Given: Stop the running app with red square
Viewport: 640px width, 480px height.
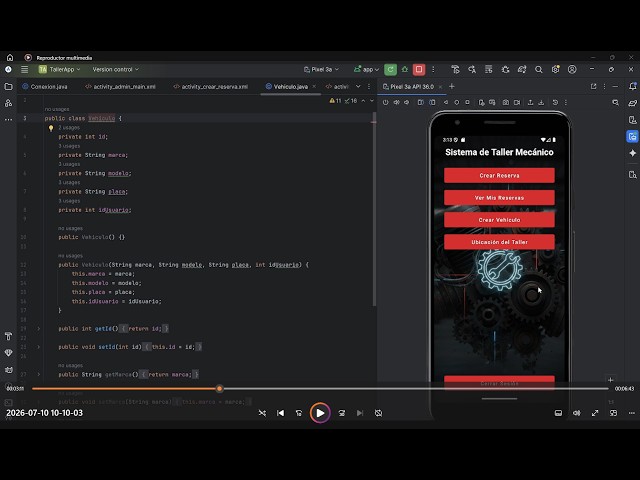Looking at the screenshot, I should click(x=419, y=69).
